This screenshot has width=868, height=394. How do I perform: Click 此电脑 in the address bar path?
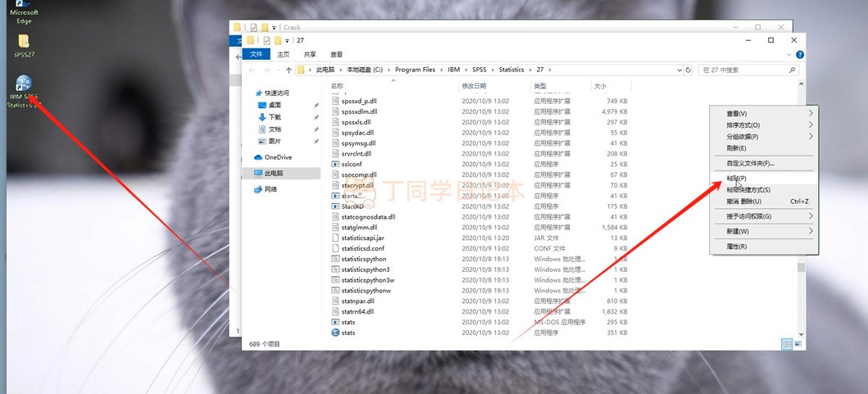tap(325, 70)
